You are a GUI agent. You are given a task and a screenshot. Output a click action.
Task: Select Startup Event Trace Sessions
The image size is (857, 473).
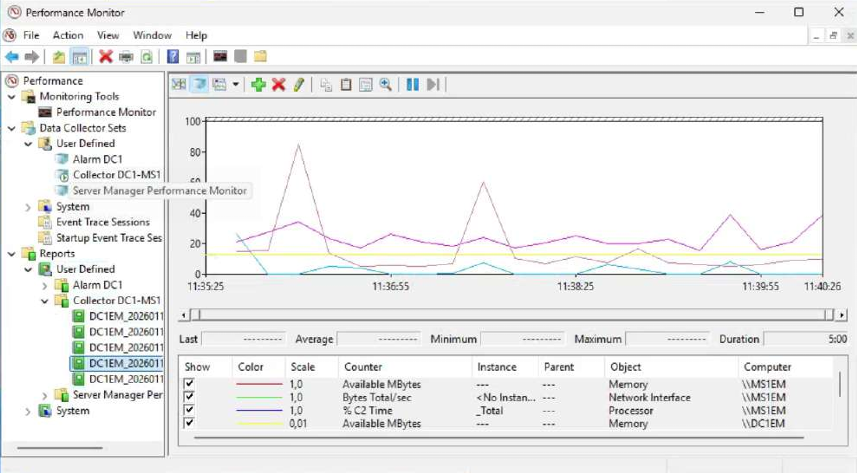coord(109,238)
